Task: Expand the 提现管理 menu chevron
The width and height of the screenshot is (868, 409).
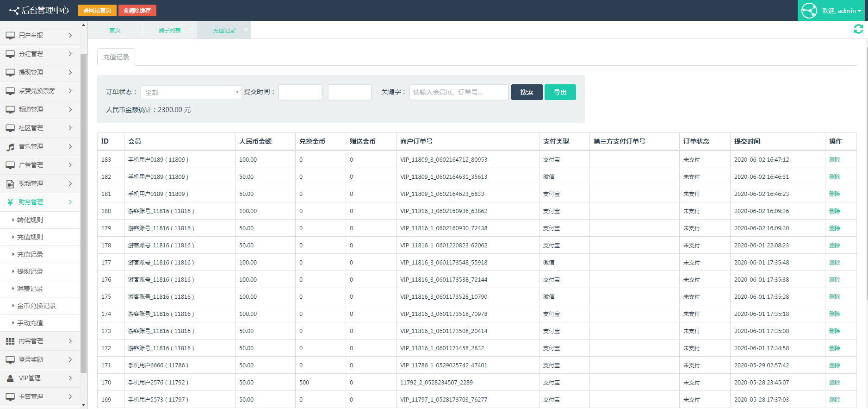Action: click(x=70, y=72)
